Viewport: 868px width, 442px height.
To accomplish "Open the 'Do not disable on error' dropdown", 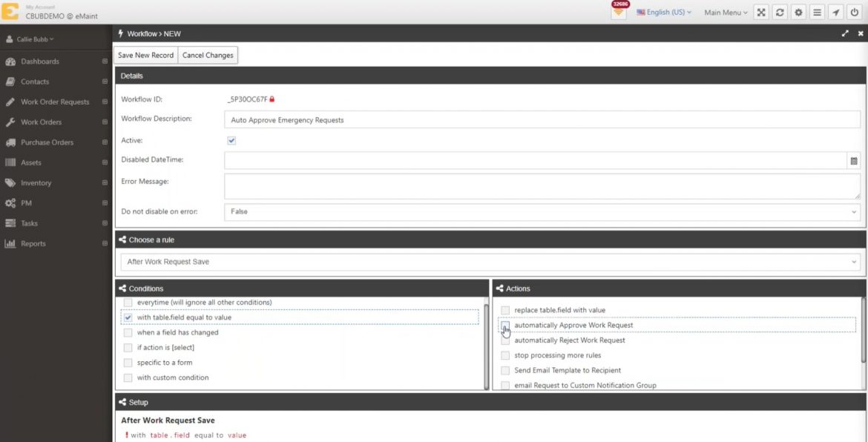I will (x=542, y=212).
